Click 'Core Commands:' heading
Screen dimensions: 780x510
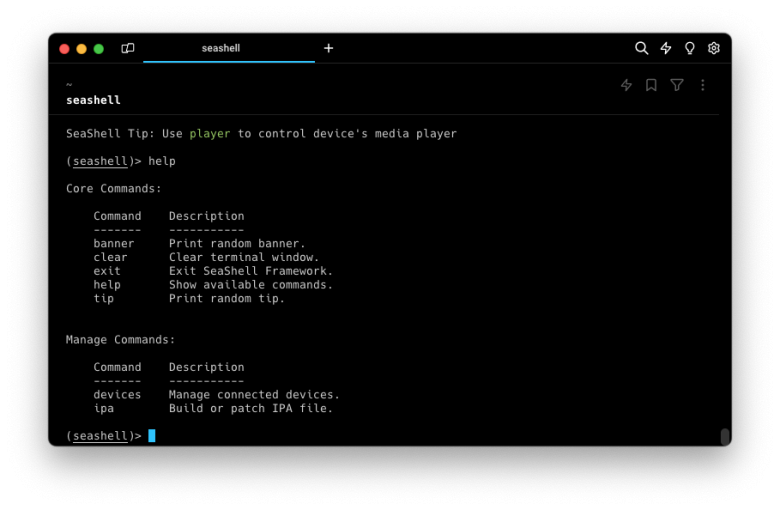[x=114, y=189]
